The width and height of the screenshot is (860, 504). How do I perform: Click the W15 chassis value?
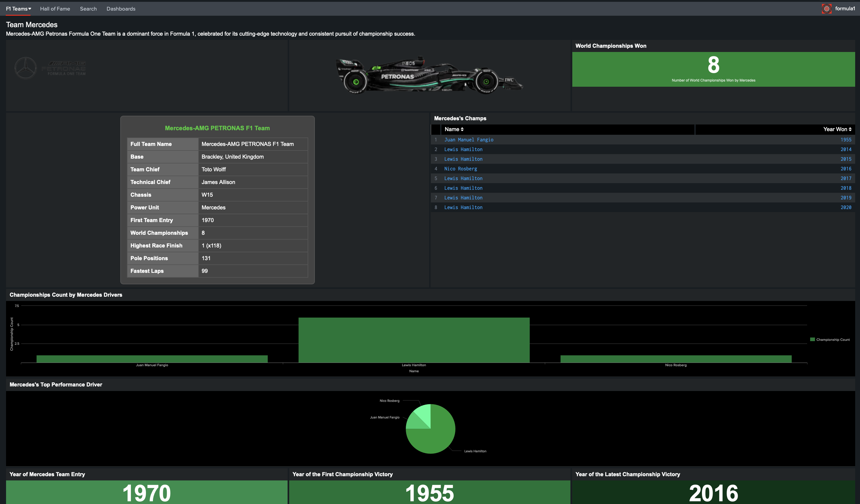[x=207, y=195]
